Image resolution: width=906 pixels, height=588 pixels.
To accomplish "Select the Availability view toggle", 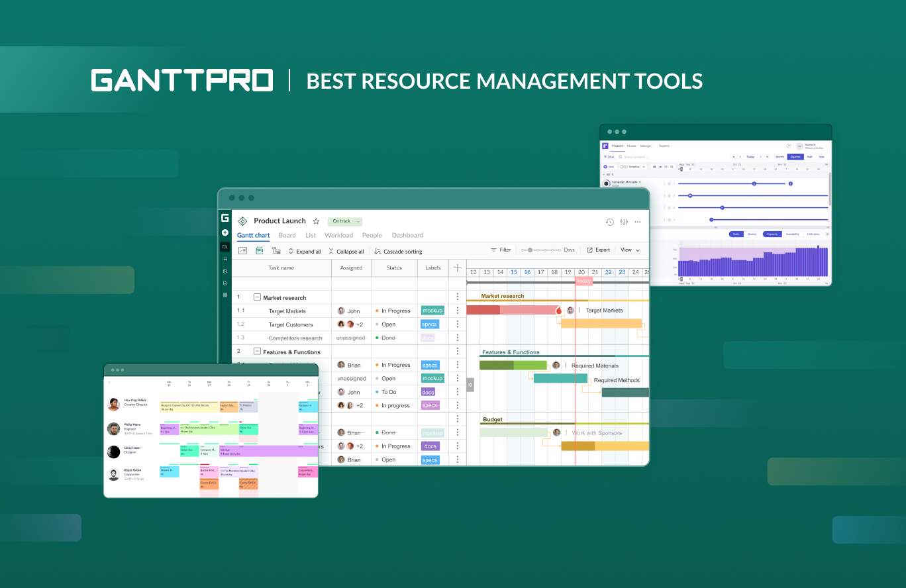I will [793, 234].
